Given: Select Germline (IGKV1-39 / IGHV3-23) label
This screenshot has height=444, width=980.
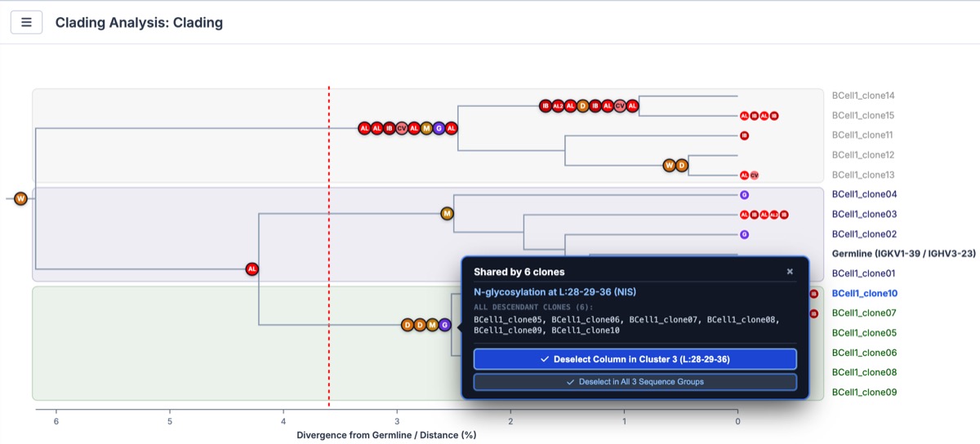Looking at the screenshot, I should tap(904, 254).
